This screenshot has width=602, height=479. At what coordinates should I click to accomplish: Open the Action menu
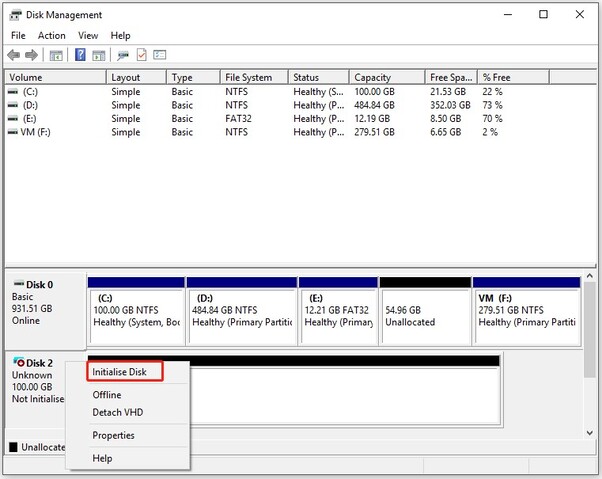[51, 35]
